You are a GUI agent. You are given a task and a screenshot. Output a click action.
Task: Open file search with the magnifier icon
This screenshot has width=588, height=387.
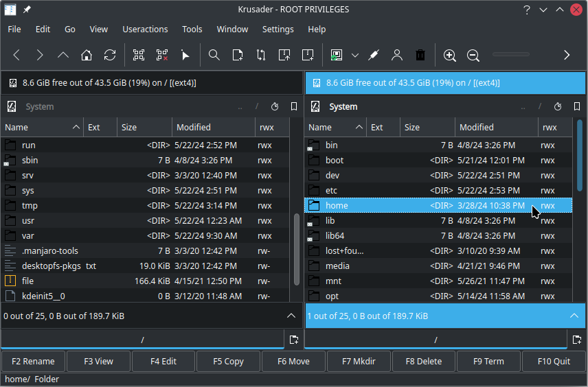214,56
